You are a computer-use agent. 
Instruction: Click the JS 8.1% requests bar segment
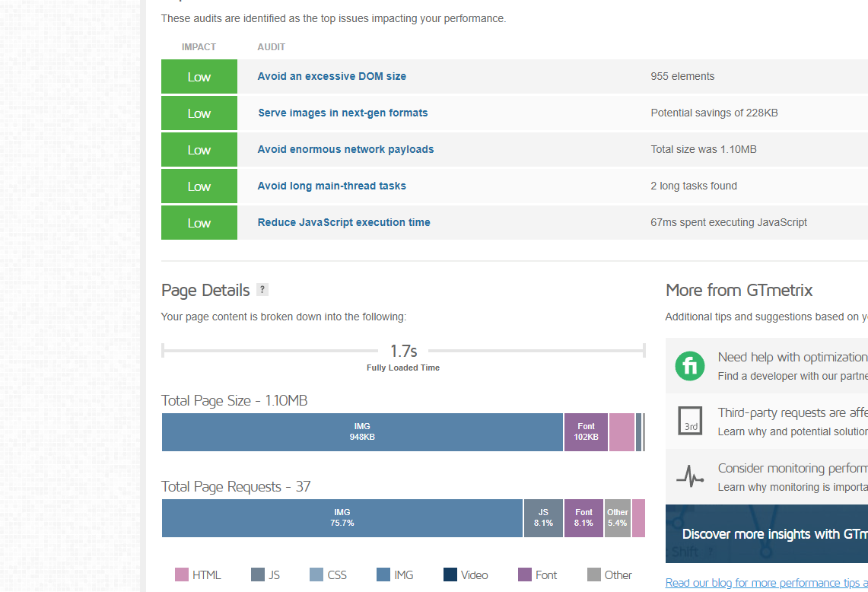click(543, 517)
